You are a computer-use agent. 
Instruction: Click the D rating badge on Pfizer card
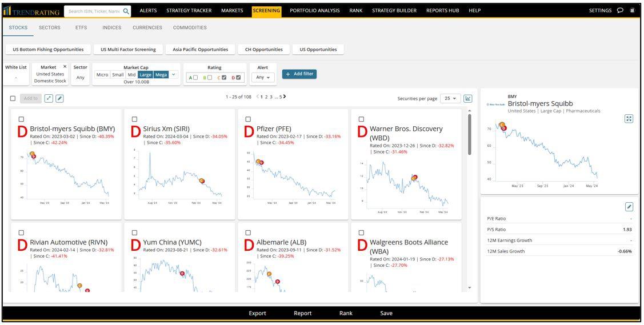(x=249, y=132)
